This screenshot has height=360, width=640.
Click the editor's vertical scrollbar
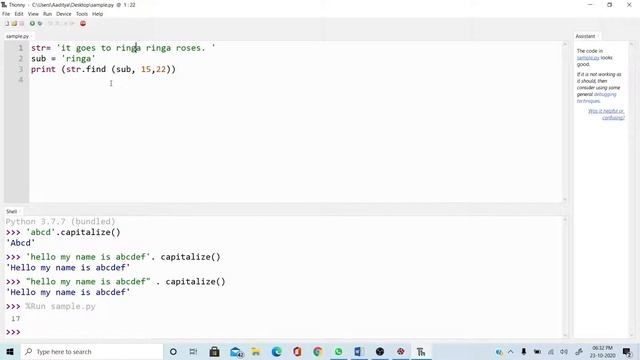[565, 121]
